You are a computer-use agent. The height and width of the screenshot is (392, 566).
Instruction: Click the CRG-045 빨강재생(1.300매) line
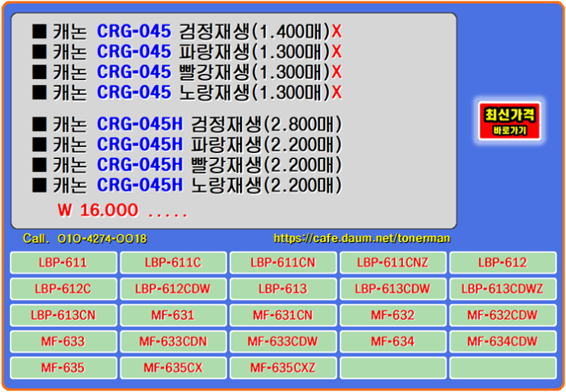[187, 72]
